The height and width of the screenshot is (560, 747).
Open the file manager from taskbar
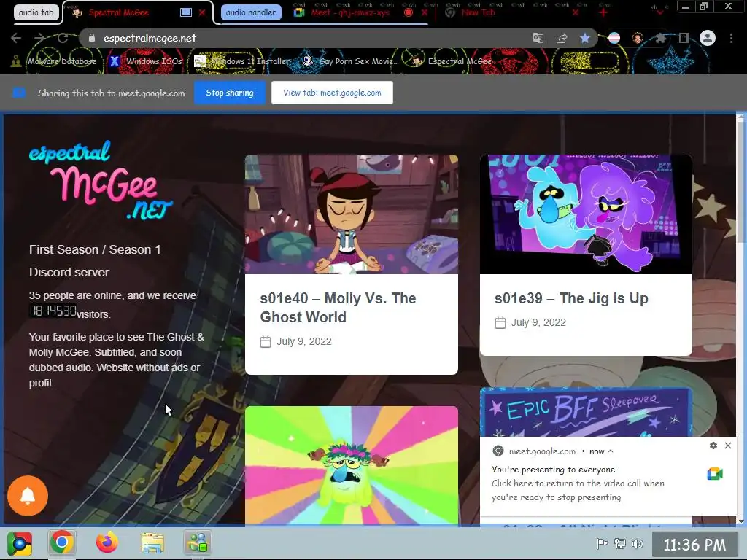152,542
